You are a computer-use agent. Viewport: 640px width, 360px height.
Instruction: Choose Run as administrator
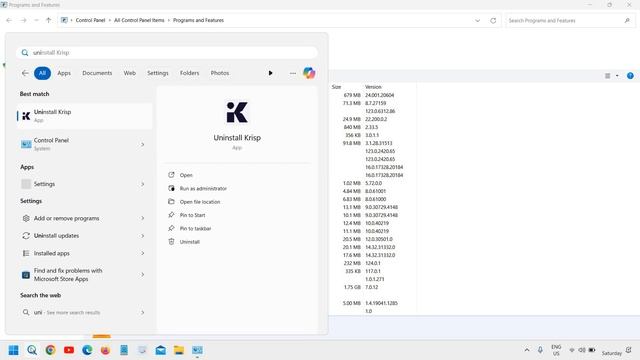(203, 189)
